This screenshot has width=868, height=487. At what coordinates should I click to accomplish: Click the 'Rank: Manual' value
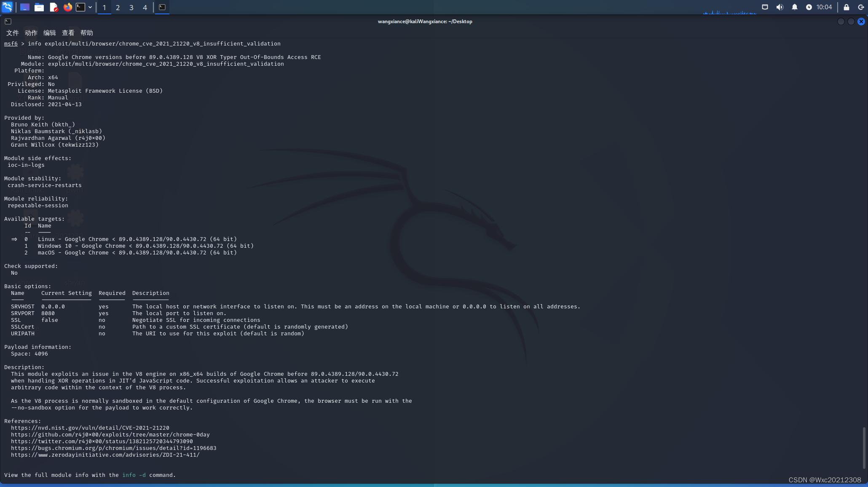[58, 98]
